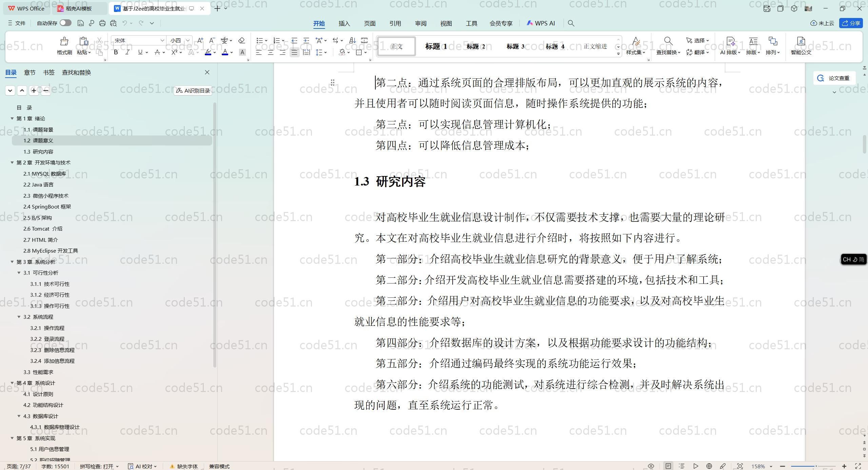Click the 论文查重 button
The width and height of the screenshot is (868, 470).
(x=834, y=78)
